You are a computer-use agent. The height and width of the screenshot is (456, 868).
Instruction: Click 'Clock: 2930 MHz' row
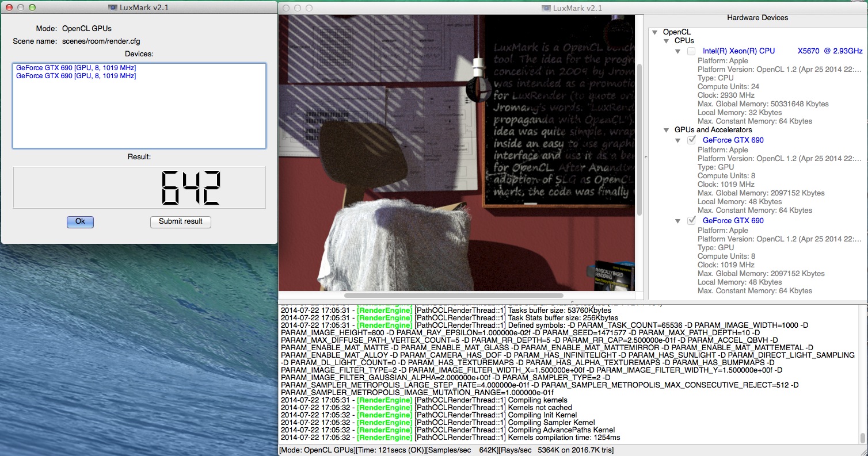[x=726, y=95]
